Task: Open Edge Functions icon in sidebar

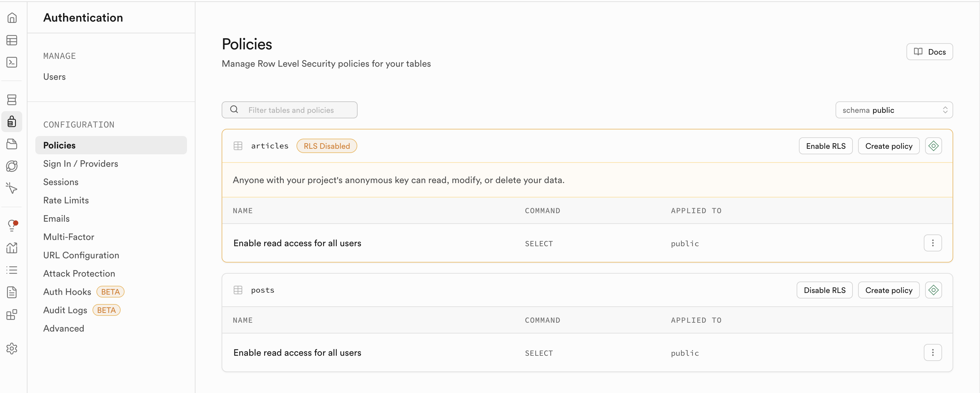Action: click(12, 166)
